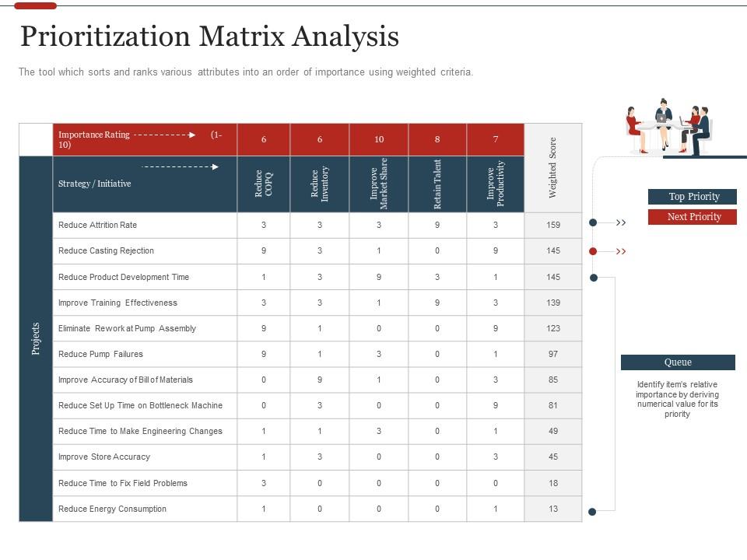Click the double chevron beside Top Priority
Image resolution: width=747 pixels, height=560 pixels.
click(621, 222)
